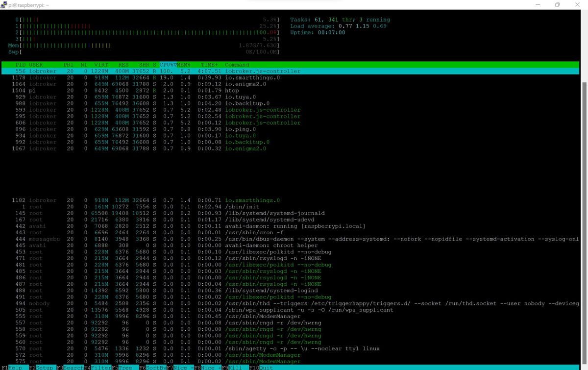Image resolution: width=588 pixels, height=370 pixels.
Task: Select polkitd process PID 453
Action: (x=290, y=252)
